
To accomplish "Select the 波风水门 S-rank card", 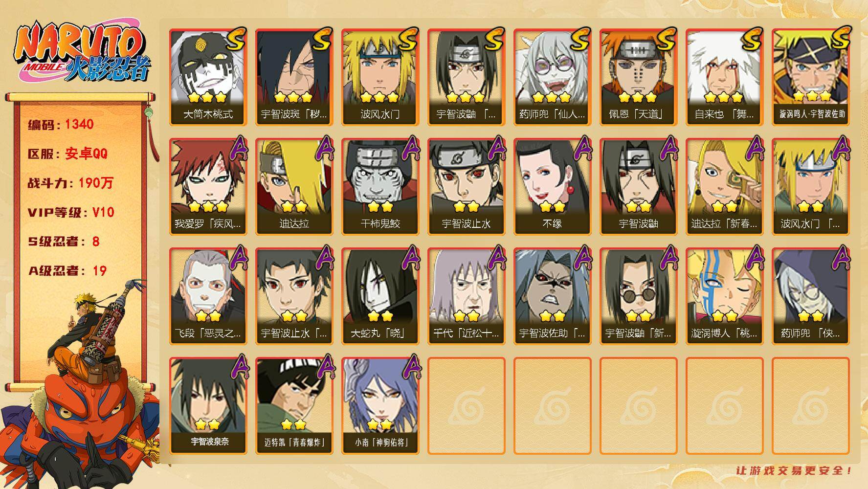I will click(380, 77).
